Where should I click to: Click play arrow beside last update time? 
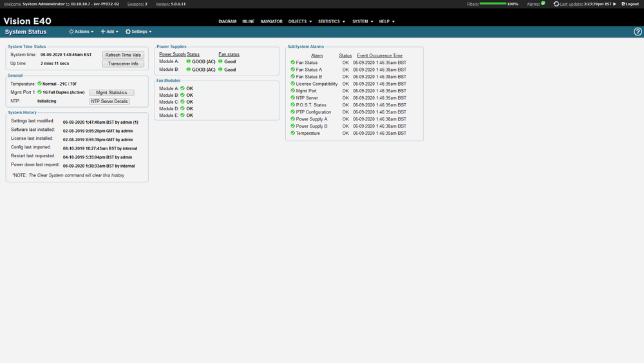click(x=615, y=4)
